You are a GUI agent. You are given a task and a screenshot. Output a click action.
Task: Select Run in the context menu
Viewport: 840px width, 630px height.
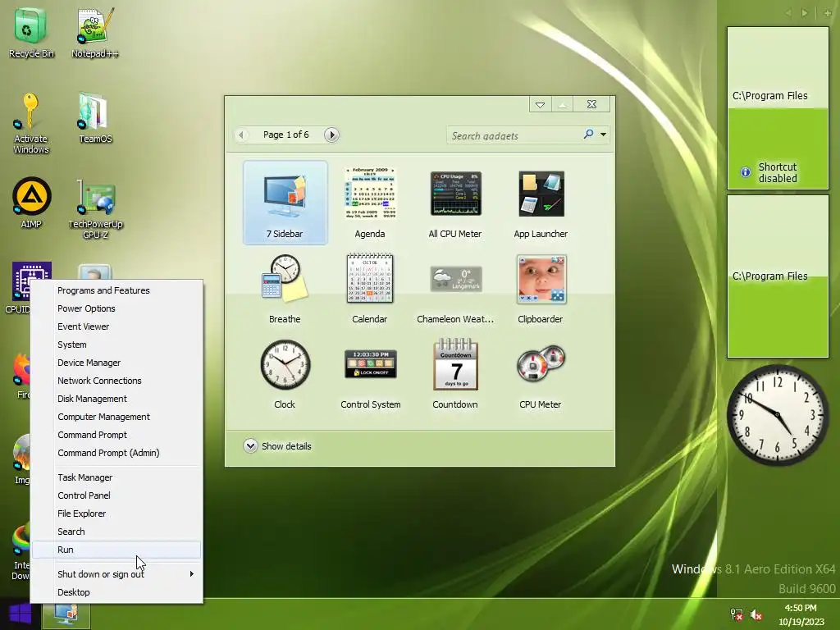(x=116, y=550)
